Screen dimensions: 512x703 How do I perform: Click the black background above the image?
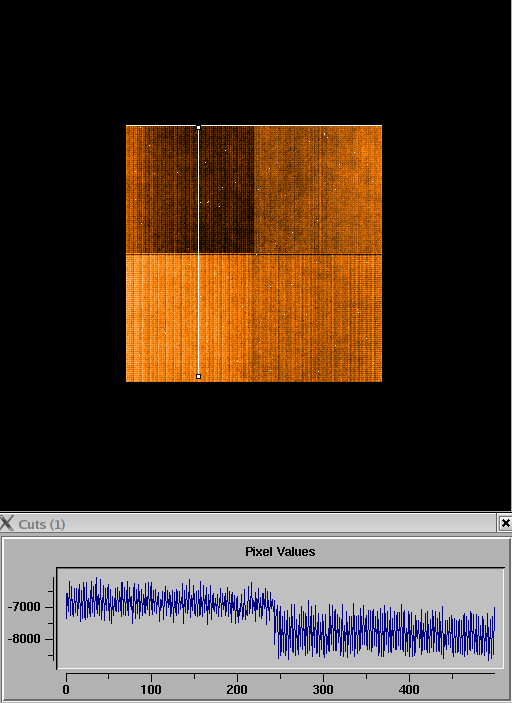pyautogui.click(x=256, y=62)
